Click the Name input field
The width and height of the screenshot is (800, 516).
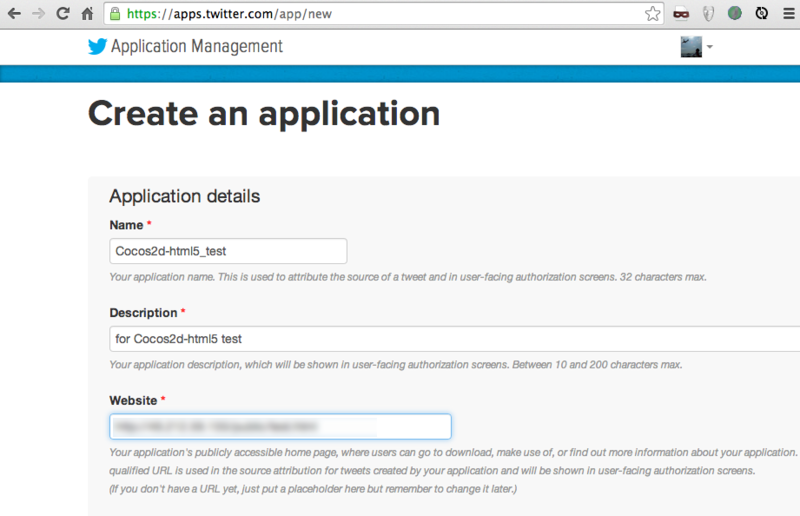228,251
